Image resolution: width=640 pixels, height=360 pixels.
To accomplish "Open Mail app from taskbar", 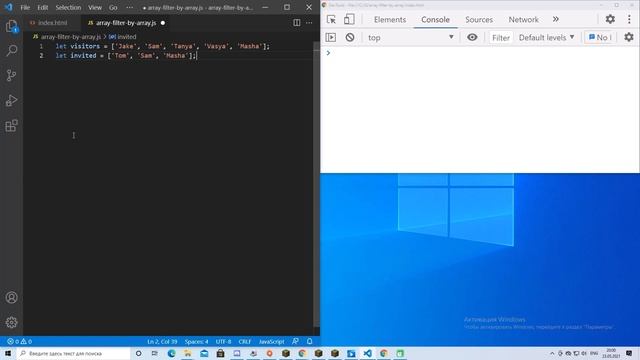I will pyautogui.click(x=204, y=353).
